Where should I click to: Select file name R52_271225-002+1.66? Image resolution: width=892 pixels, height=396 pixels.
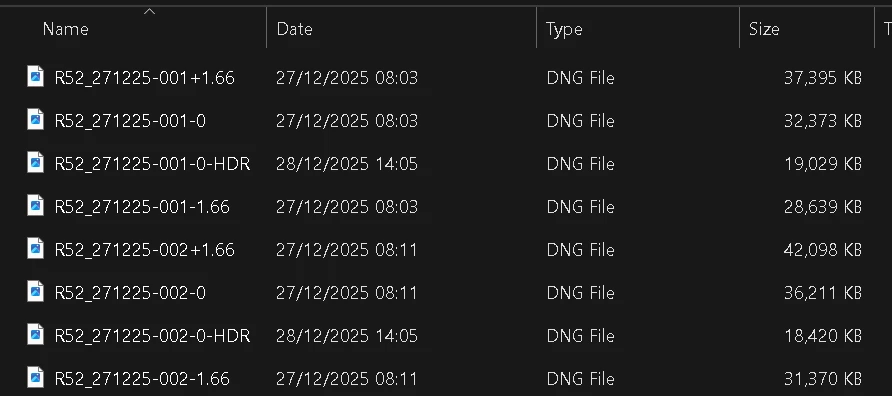[x=144, y=250]
